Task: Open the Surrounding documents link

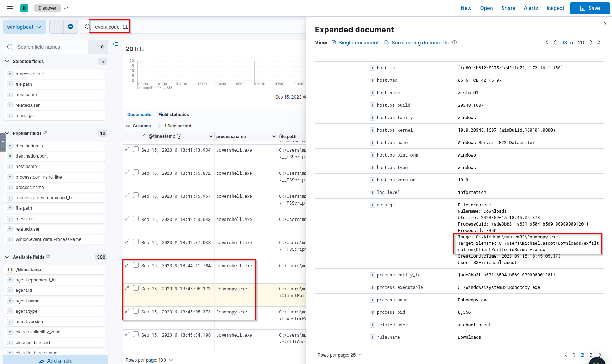Action: (x=420, y=43)
